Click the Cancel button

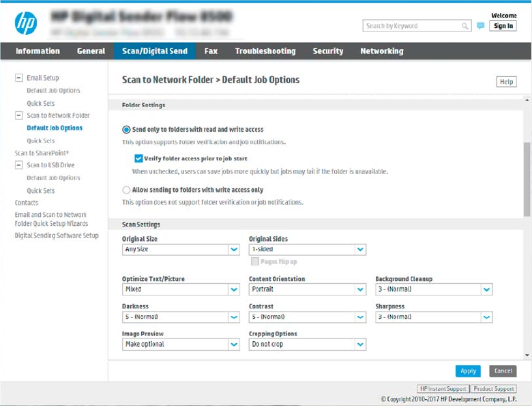[503, 371]
